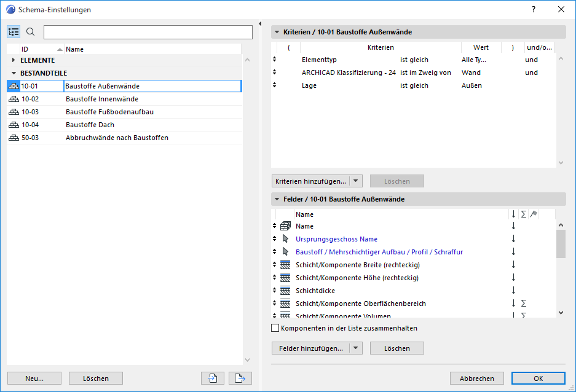Click the magnifier search icon

[x=31, y=32]
